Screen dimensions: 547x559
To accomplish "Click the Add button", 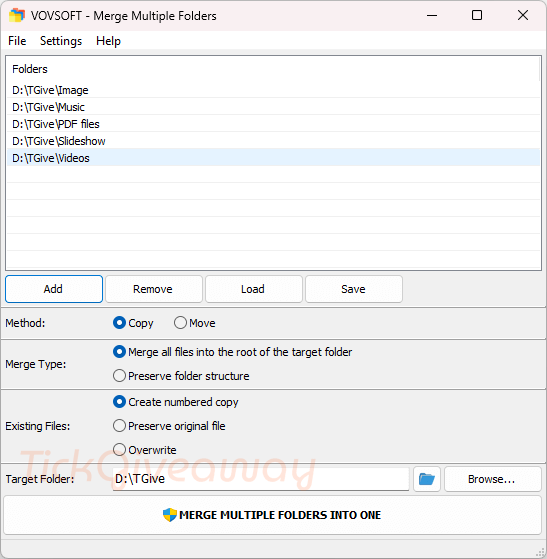I will click(x=54, y=289).
